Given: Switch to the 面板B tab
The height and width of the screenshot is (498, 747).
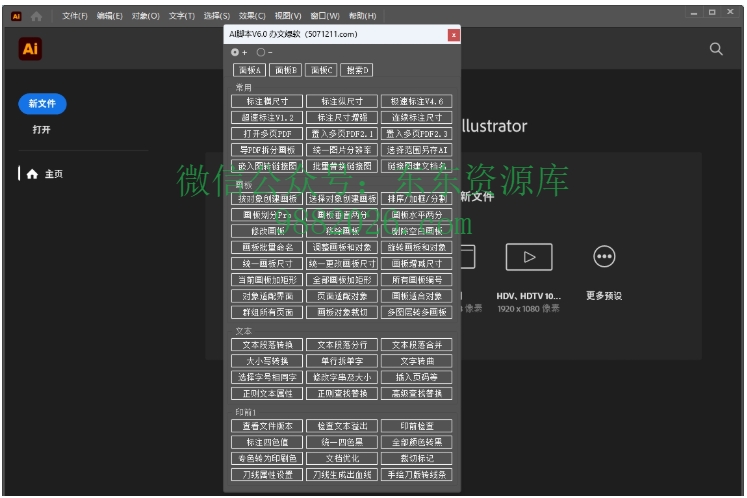Looking at the screenshot, I should pyautogui.click(x=286, y=70).
